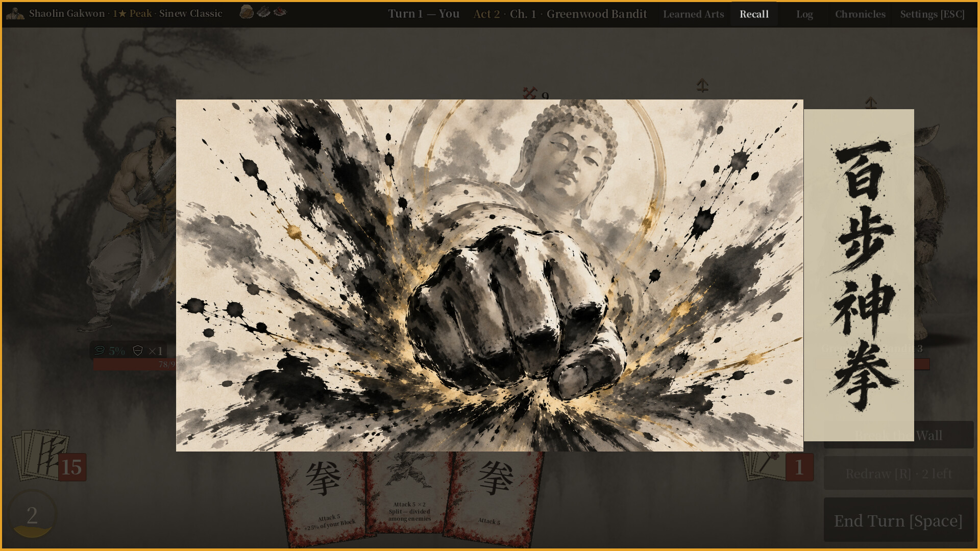This screenshot has height=551, width=980.
Task: Click the energy orb showing 2
Action: point(32,514)
